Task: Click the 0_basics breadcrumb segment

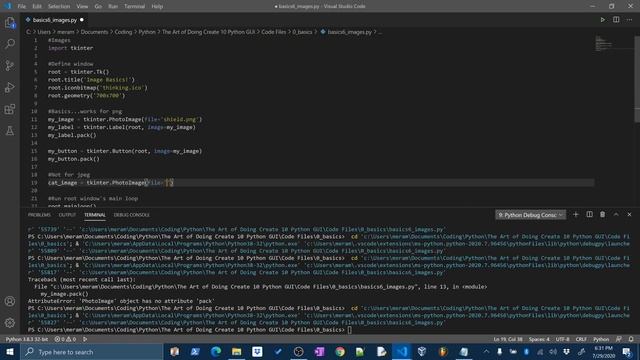Action: pyautogui.click(x=302, y=32)
